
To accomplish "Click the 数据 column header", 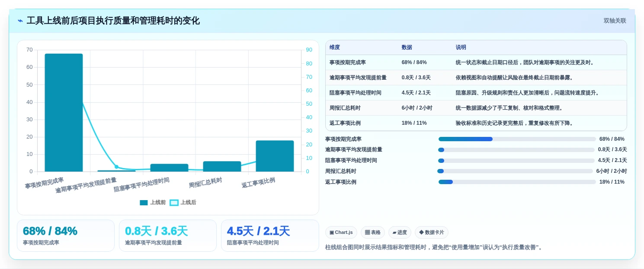I will (407, 47).
